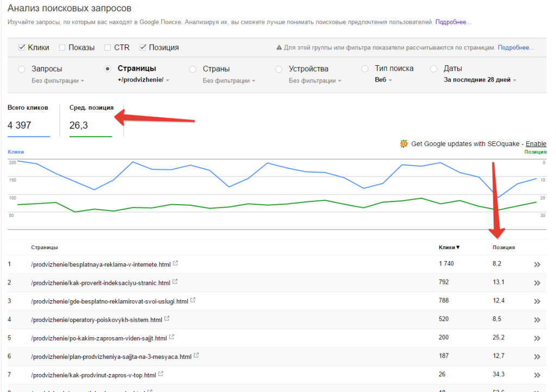Open Подробнее link in page description
This screenshot has height=392, width=556.
(453, 22)
